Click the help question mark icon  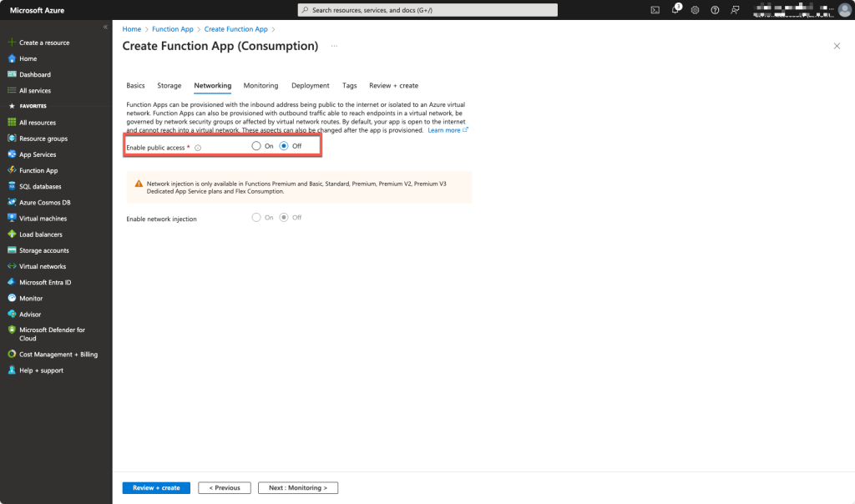[715, 10]
